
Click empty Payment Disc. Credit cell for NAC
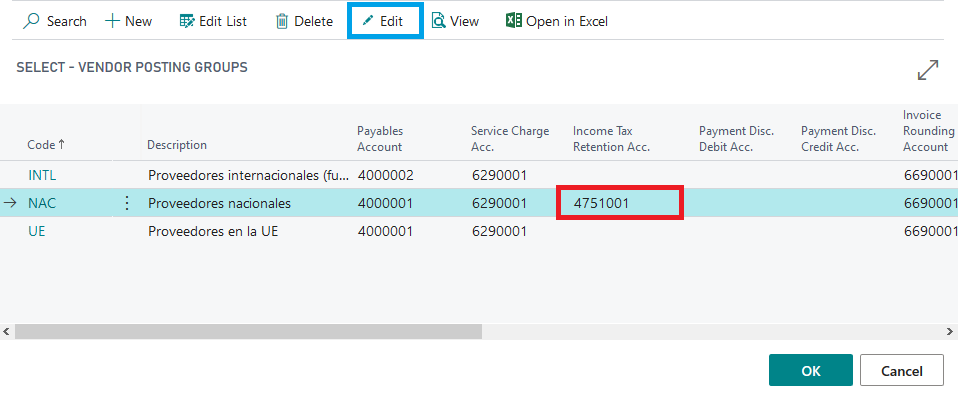(845, 203)
